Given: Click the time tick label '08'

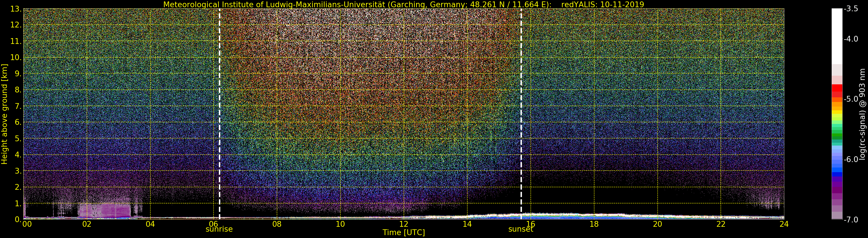Looking at the screenshot, I should point(277,224).
